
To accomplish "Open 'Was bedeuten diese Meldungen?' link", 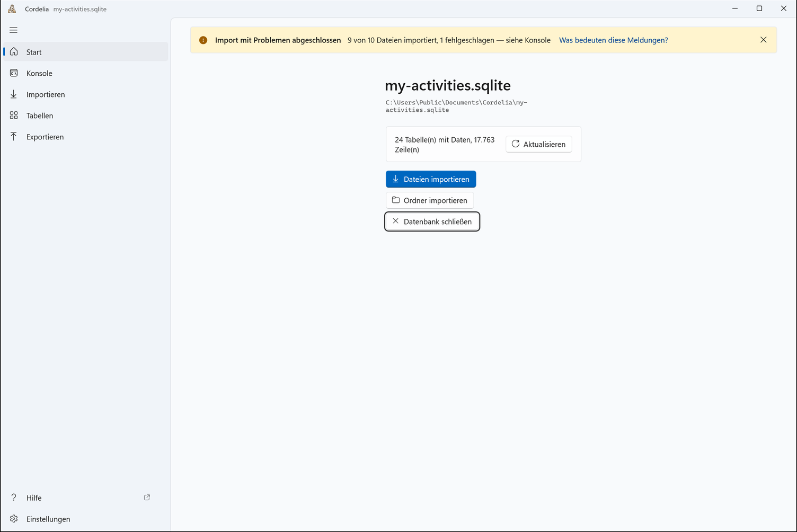I will tap(613, 40).
